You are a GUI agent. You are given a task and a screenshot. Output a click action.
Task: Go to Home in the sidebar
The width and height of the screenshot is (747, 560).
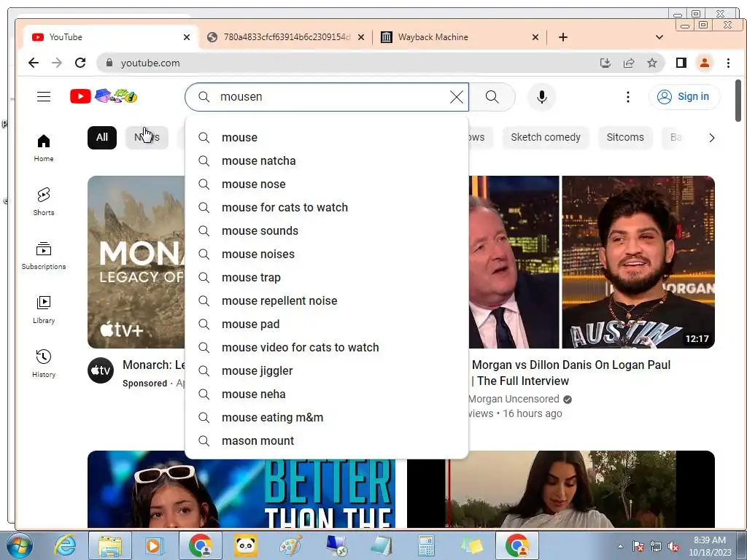[43, 147]
